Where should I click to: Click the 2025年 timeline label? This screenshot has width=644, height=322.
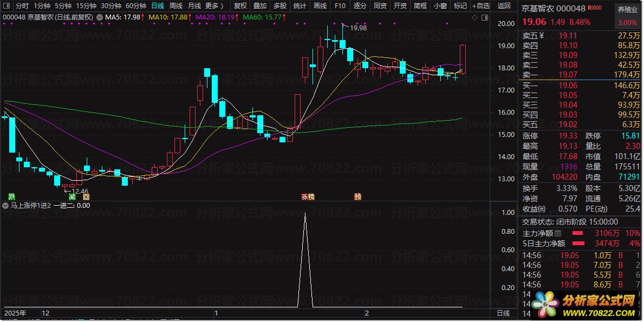click(15, 313)
